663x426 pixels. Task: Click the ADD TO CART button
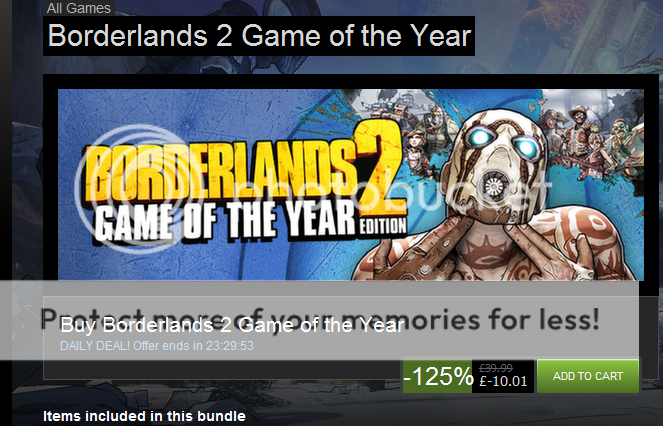(x=588, y=376)
